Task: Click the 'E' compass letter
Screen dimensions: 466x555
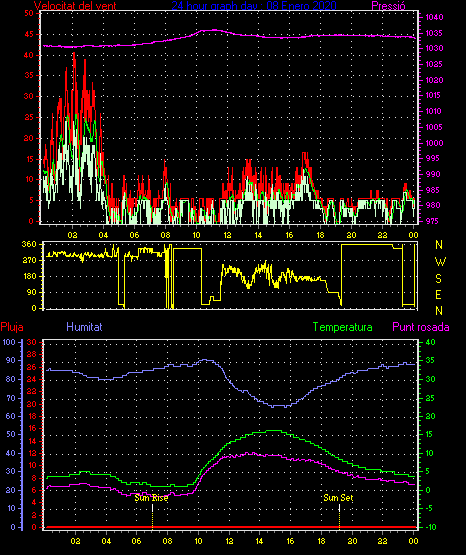Action: pyautogui.click(x=438, y=294)
